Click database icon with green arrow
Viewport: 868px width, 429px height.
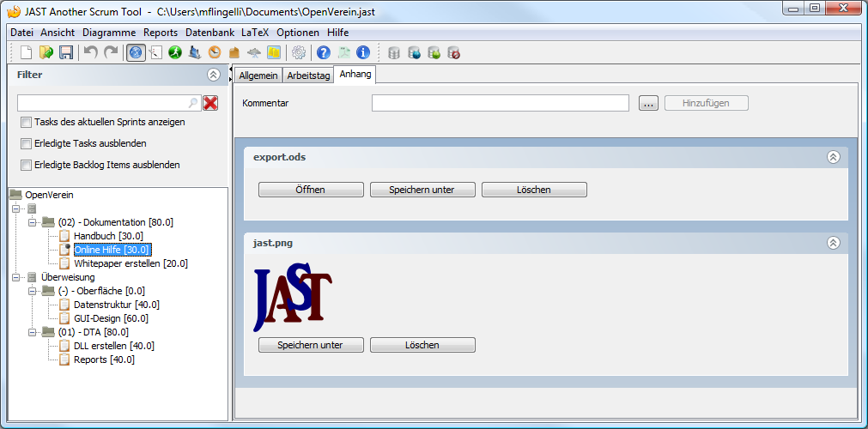coord(434,53)
